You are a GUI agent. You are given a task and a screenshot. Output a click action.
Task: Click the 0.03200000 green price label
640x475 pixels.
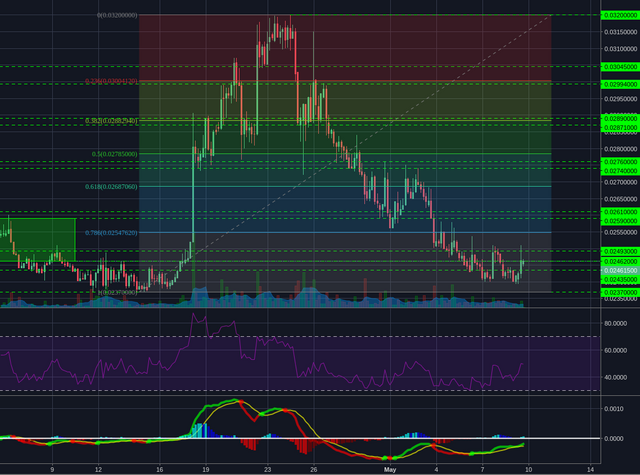(620, 15)
